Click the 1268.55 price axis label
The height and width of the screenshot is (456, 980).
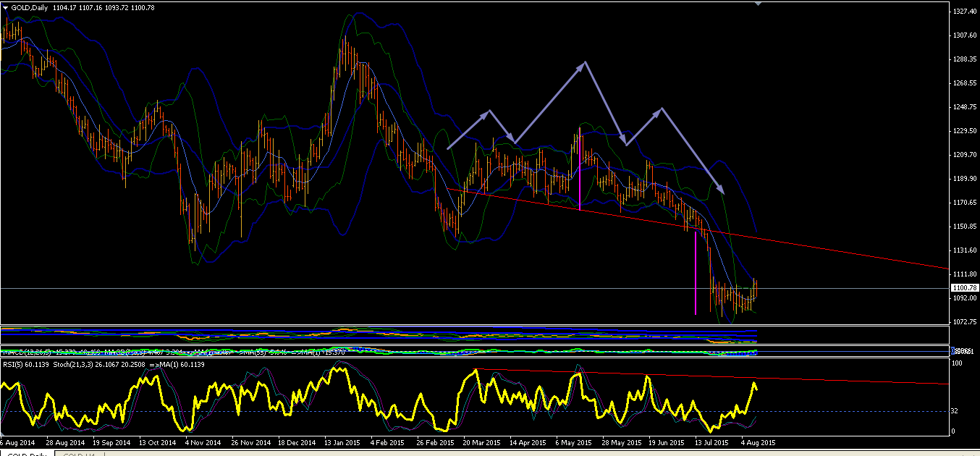click(966, 83)
